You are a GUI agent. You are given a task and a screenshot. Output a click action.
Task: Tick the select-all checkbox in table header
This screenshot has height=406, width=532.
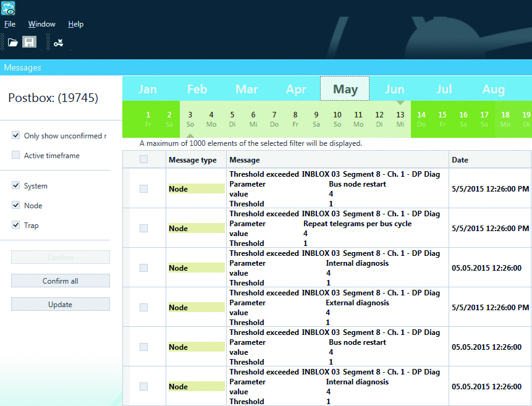[144, 159]
